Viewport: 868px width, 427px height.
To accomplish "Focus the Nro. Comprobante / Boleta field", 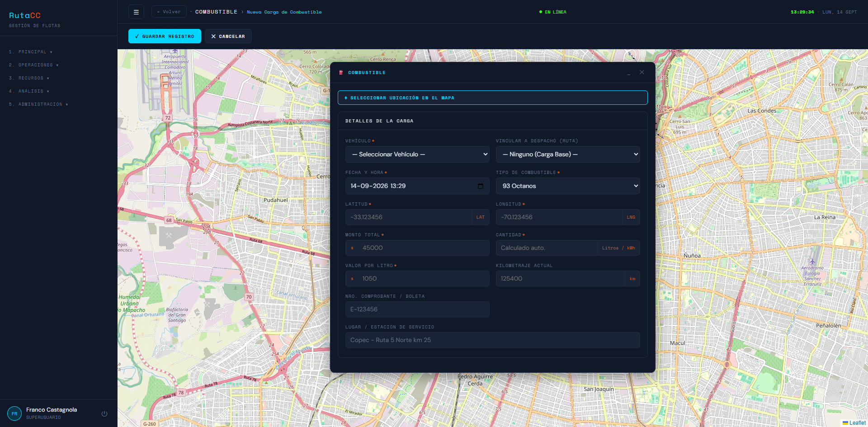I will click(x=417, y=310).
